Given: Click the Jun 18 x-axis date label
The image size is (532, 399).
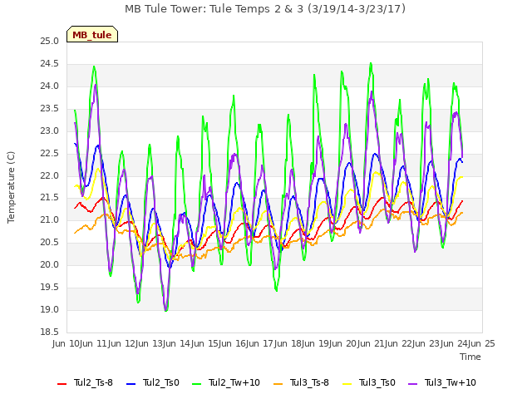Looking at the screenshot, I should [x=288, y=343].
